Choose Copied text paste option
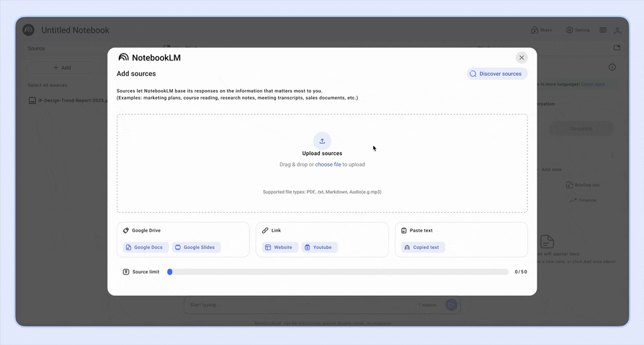This screenshot has height=345, width=644. (423, 247)
